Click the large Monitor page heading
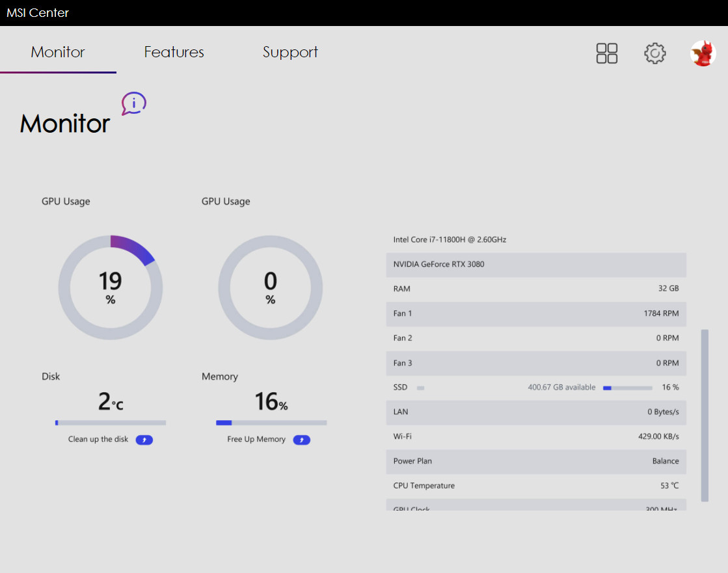Image resolution: width=728 pixels, height=573 pixels. (65, 124)
